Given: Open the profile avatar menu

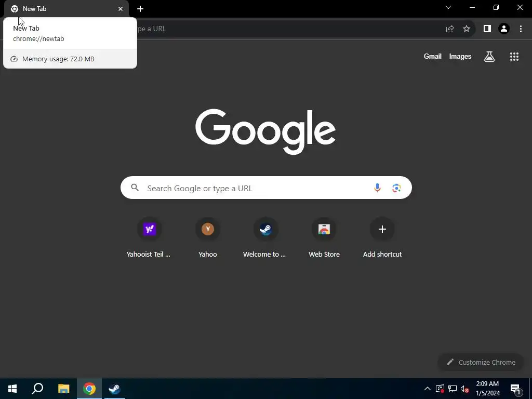Looking at the screenshot, I should (504, 29).
